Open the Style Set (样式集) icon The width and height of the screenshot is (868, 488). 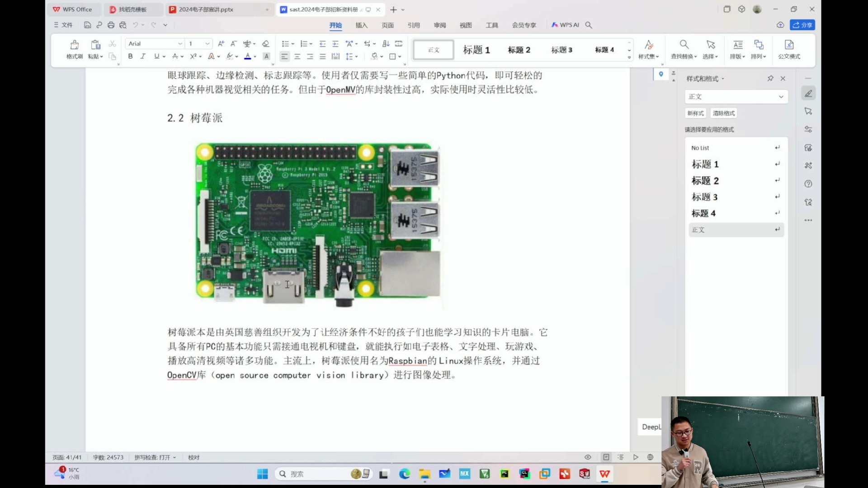(x=649, y=45)
